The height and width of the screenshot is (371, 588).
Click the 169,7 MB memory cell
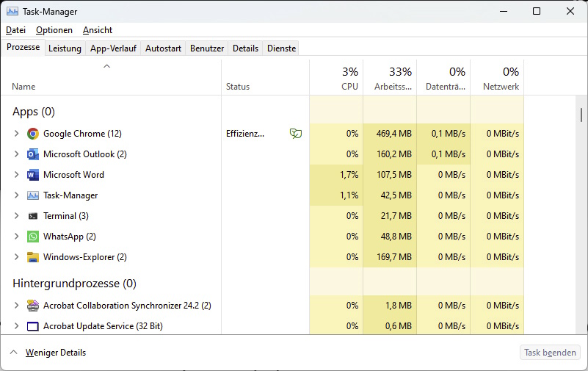pos(390,257)
